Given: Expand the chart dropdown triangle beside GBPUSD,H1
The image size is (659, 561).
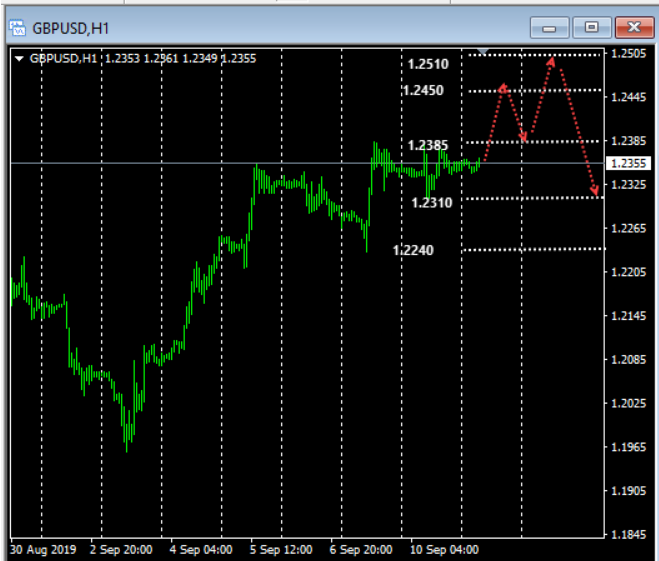Looking at the screenshot, I should click(19, 58).
